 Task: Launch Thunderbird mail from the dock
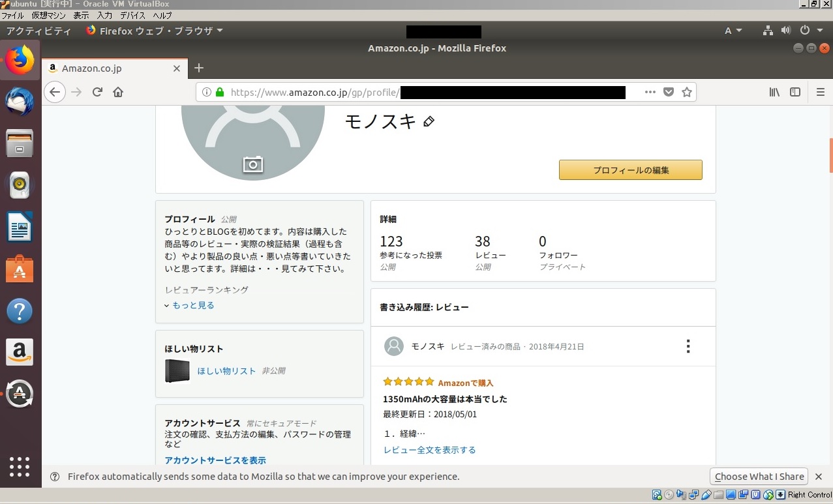click(20, 102)
